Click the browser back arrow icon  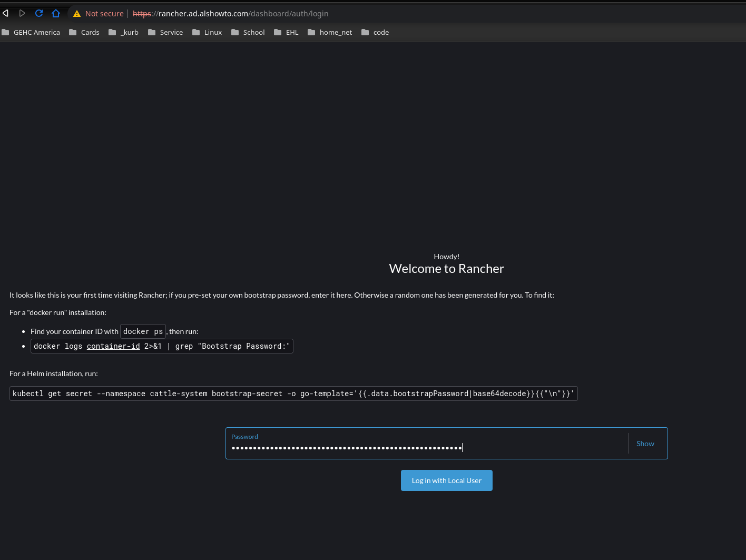[6, 13]
